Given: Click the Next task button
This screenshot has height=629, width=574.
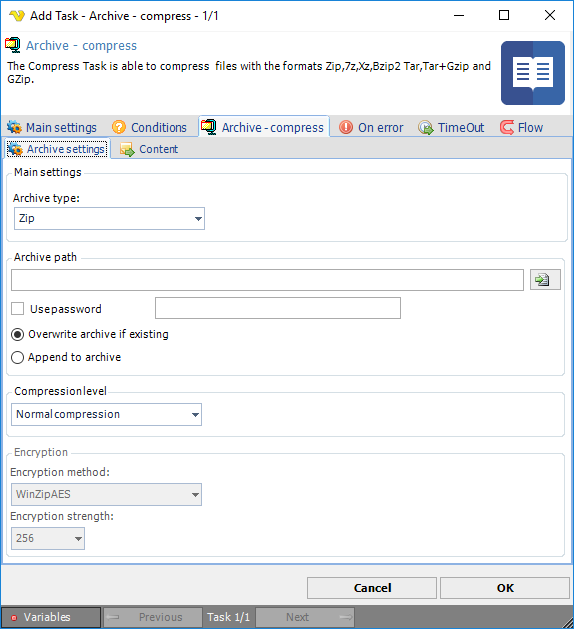Looking at the screenshot, I should [305, 617].
